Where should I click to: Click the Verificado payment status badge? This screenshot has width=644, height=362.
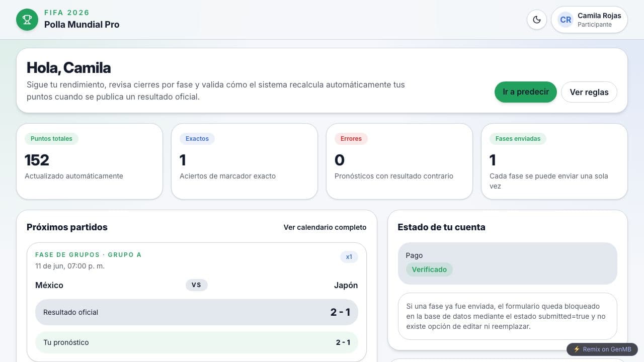coord(429,269)
